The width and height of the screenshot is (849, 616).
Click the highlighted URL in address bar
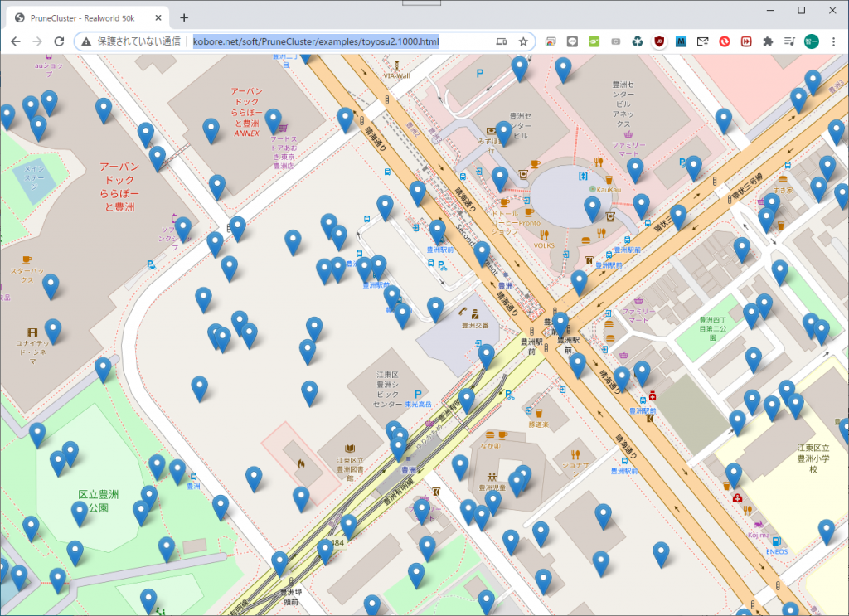click(315, 41)
